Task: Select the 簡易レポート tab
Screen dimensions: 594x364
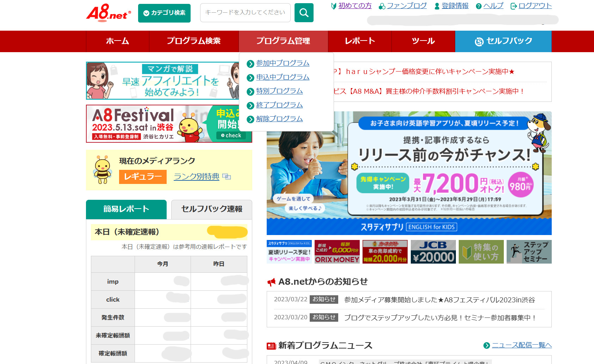Action: point(126,208)
